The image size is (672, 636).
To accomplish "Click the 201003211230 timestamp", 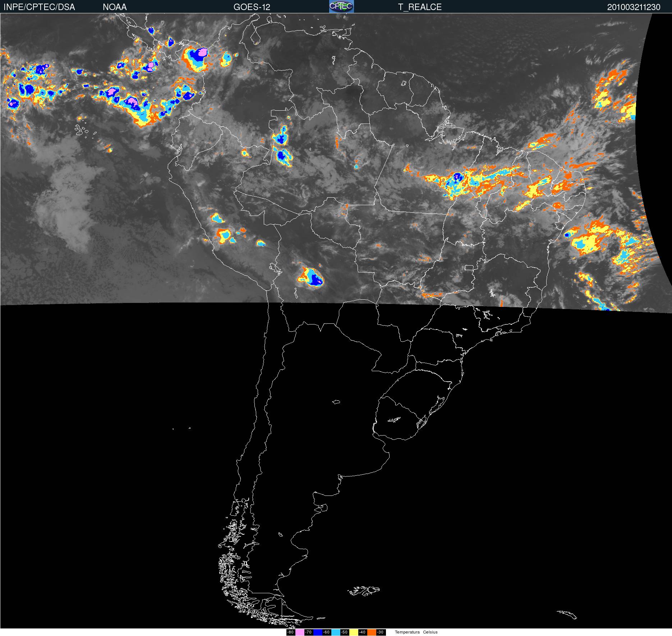I will [x=634, y=7].
